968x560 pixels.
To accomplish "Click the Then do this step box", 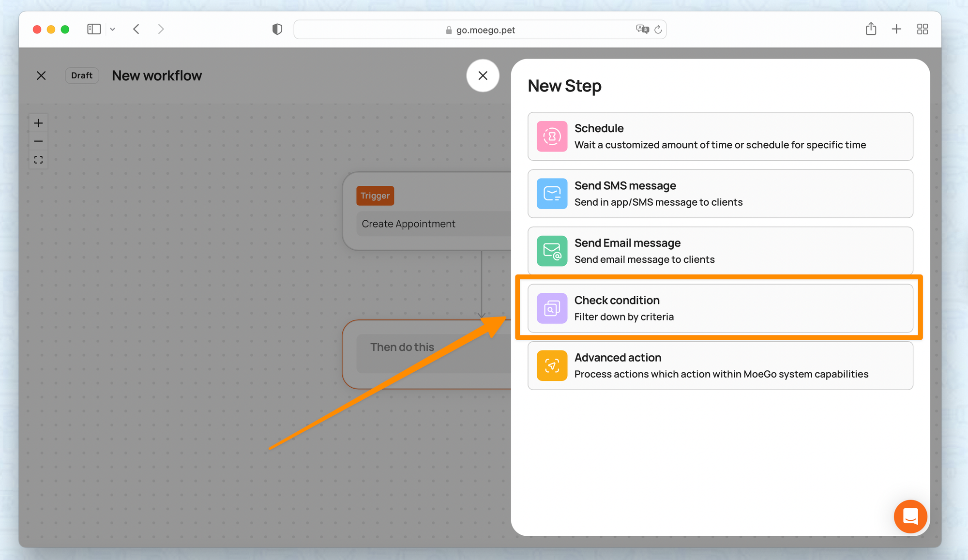I will [x=426, y=353].
